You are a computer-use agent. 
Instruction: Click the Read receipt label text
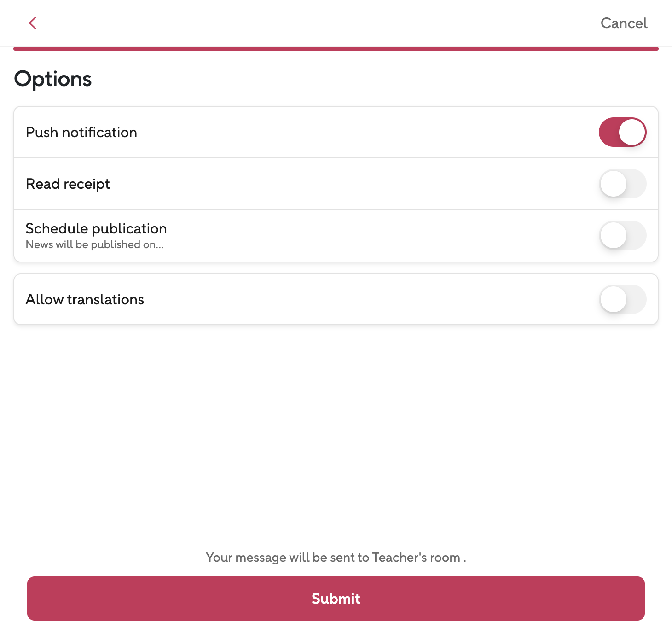click(68, 184)
